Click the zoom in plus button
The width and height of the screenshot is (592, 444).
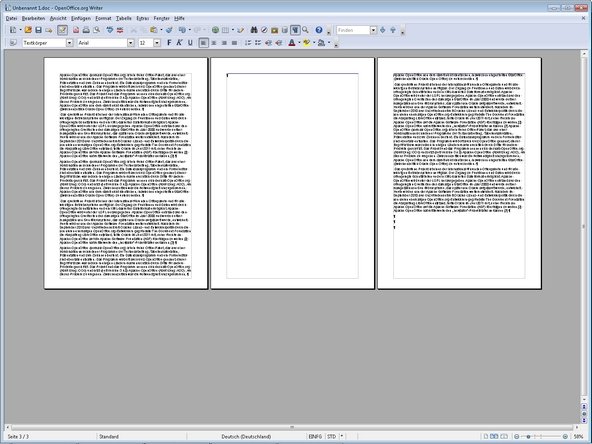[565, 436]
